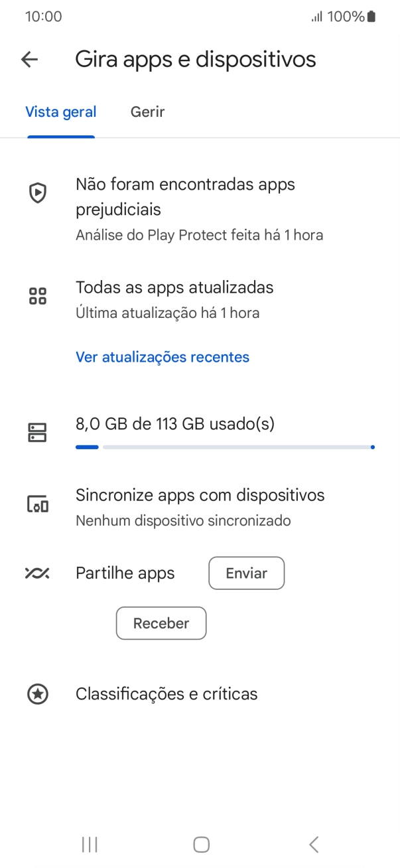Switch to the Gerir tab
This screenshot has height=868, width=400.
[x=147, y=112]
